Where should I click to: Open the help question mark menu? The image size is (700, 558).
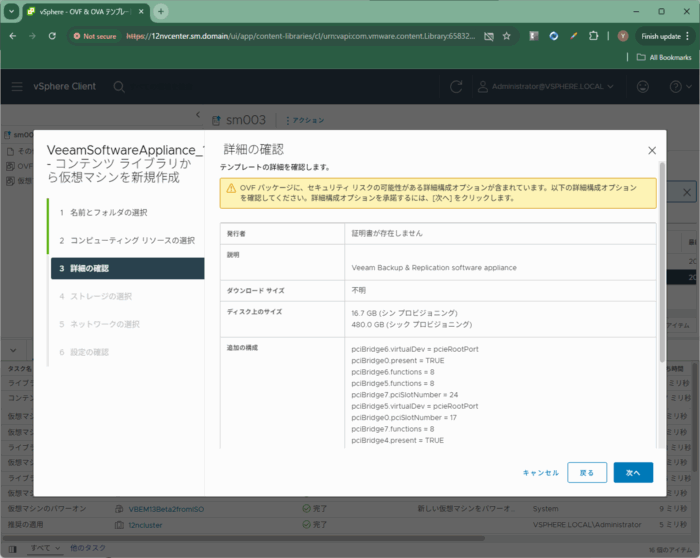pyautogui.click(x=680, y=87)
